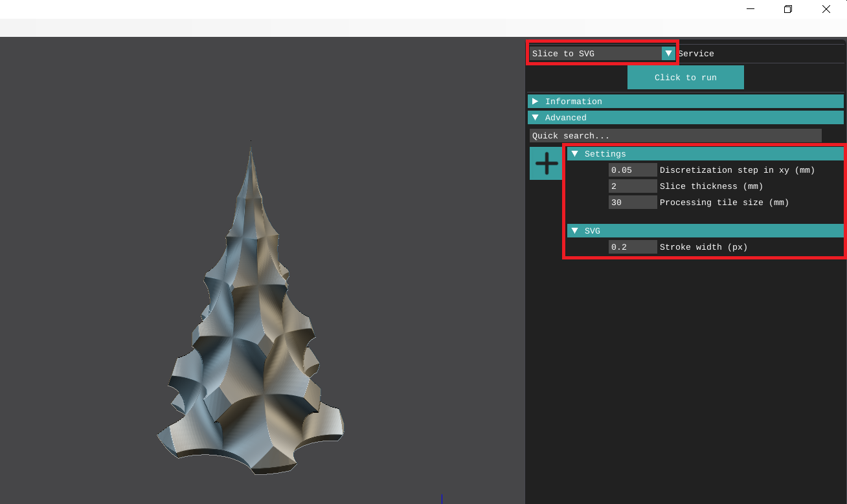Collapse the Settings group
The height and width of the screenshot is (504, 847).
(x=705, y=154)
